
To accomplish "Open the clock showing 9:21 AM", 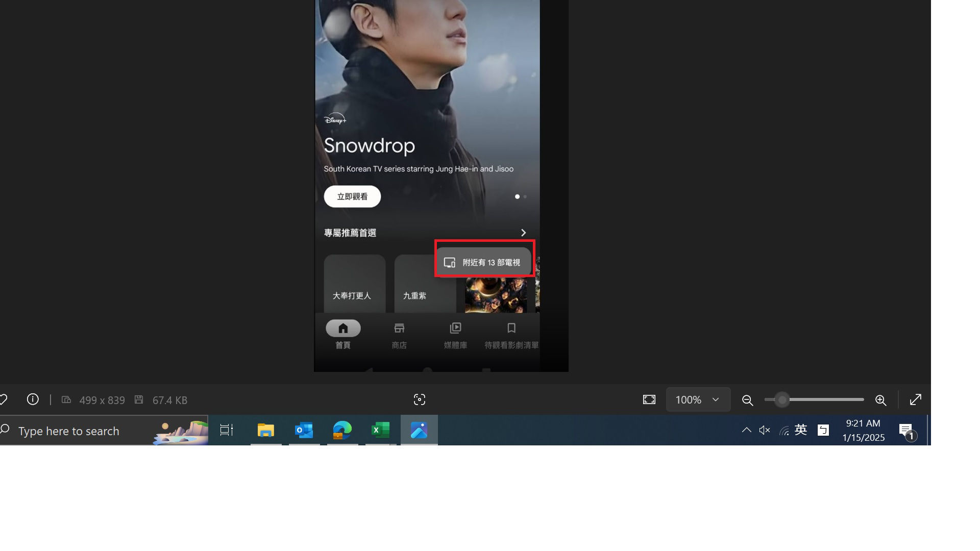I will [863, 430].
